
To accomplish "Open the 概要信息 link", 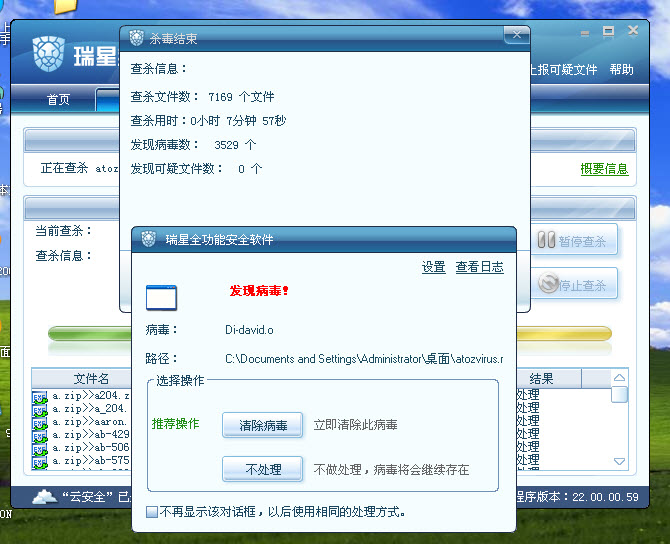I will click(604, 169).
